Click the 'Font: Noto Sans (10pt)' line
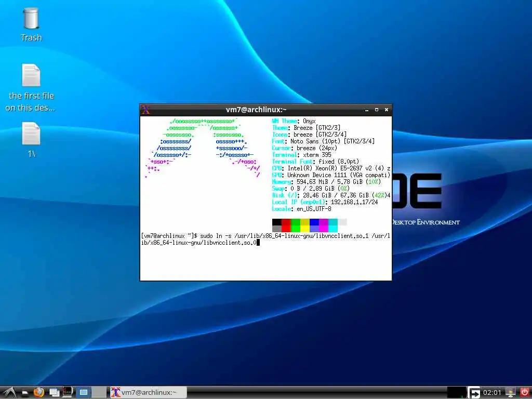The image size is (532, 399). [x=323, y=141]
